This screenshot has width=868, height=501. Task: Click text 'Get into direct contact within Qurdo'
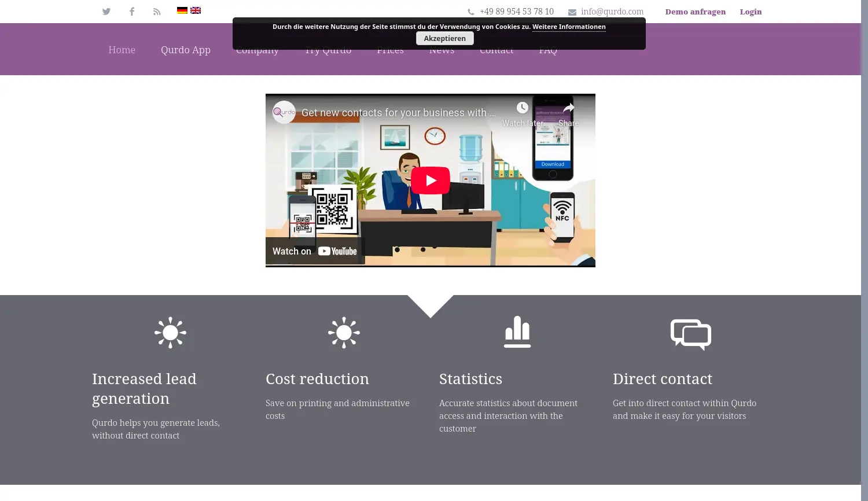pos(685,403)
